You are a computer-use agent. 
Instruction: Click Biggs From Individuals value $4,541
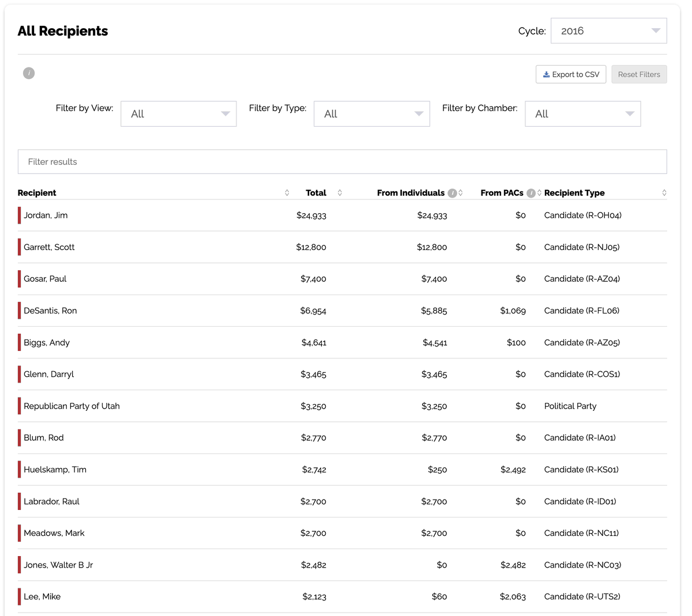[x=435, y=343]
